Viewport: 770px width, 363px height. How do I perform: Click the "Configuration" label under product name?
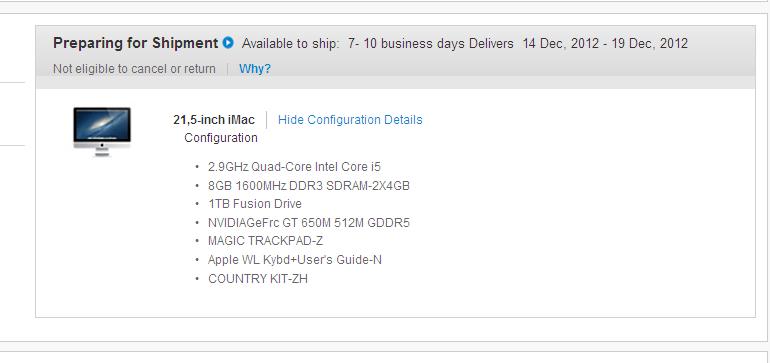[x=221, y=138]
